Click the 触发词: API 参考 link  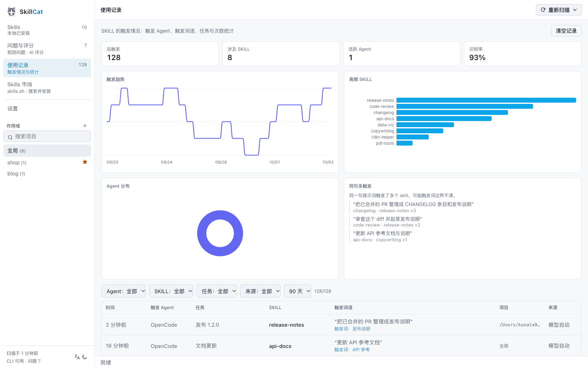coord(352,350)
